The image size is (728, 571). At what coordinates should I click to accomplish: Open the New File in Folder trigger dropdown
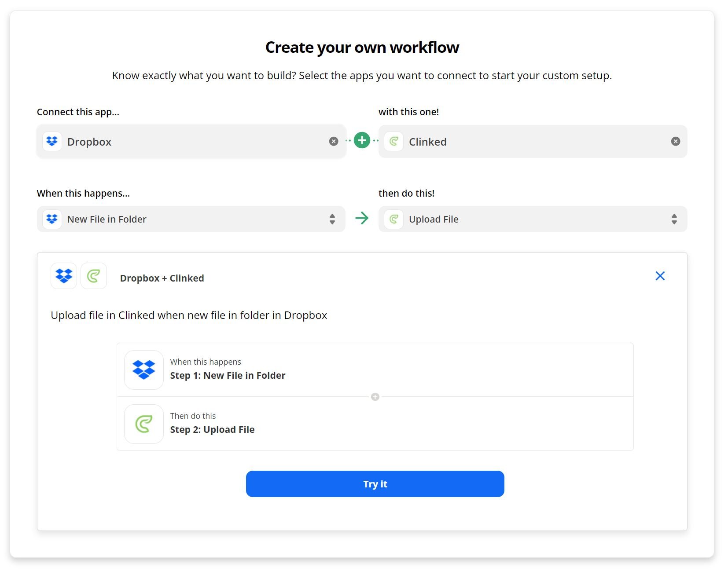coord(191,219)
